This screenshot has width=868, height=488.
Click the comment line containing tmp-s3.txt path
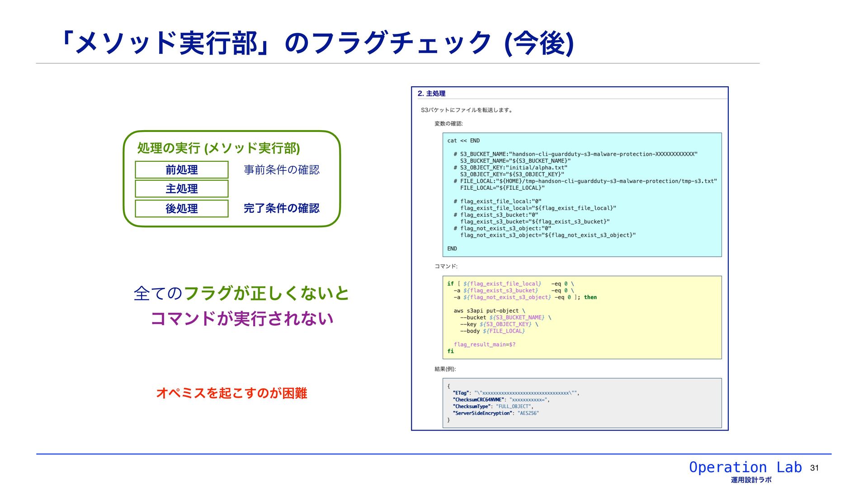coord(585,181)
